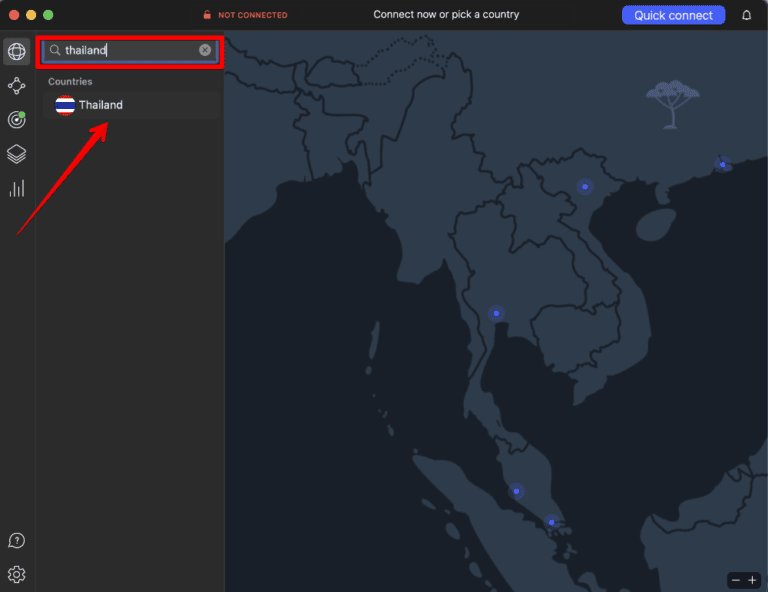The image size is (768, 592).
Task: Clear the search text with X
Action: click(x=205, y=50)
